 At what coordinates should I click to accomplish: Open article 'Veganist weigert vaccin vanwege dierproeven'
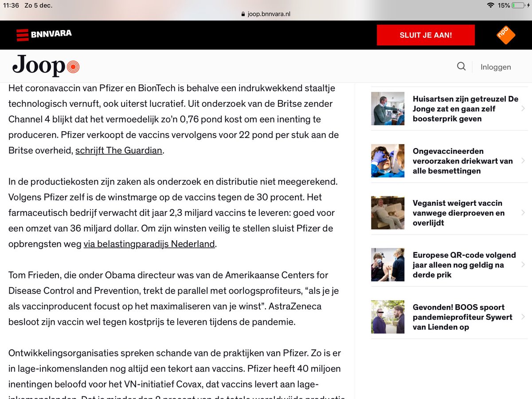458,213
